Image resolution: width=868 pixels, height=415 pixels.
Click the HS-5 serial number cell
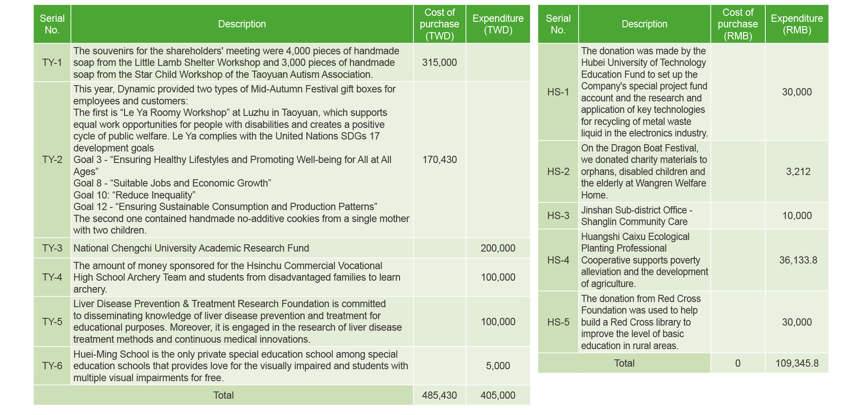coord(558,322)
